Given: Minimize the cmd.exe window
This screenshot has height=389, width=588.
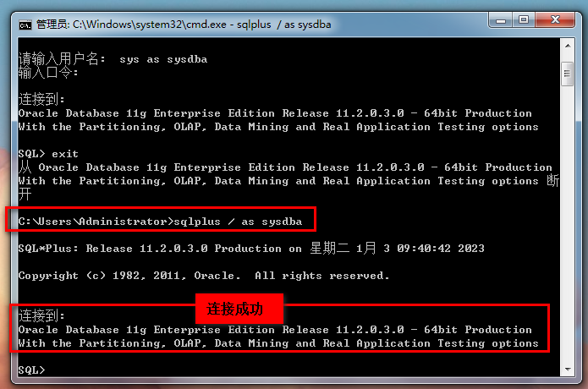Looking at the screenshot, I should (501, 20).
